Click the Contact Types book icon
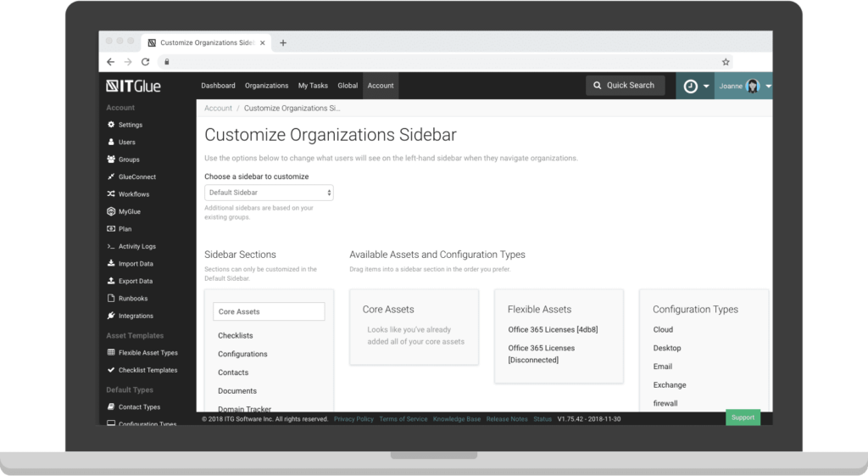The width and height of the screenshot is (868, 476). (x=111, y=406)
